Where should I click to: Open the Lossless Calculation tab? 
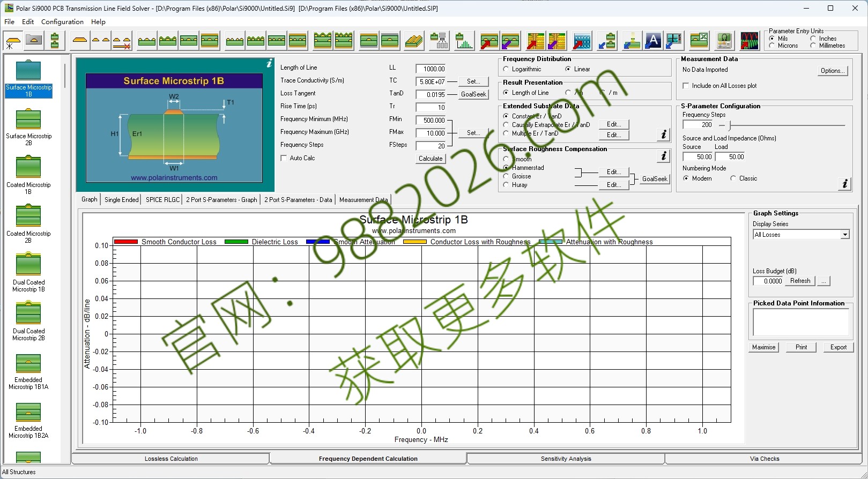171,459
